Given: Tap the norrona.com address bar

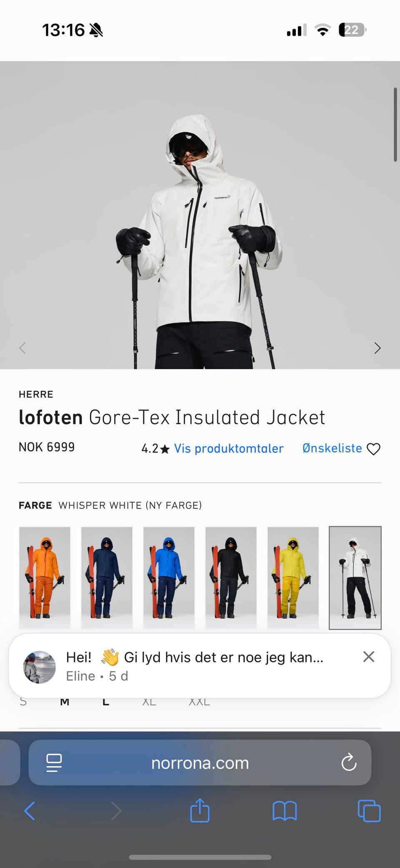Looking at the screenshot, I should (x=200, y=762).
